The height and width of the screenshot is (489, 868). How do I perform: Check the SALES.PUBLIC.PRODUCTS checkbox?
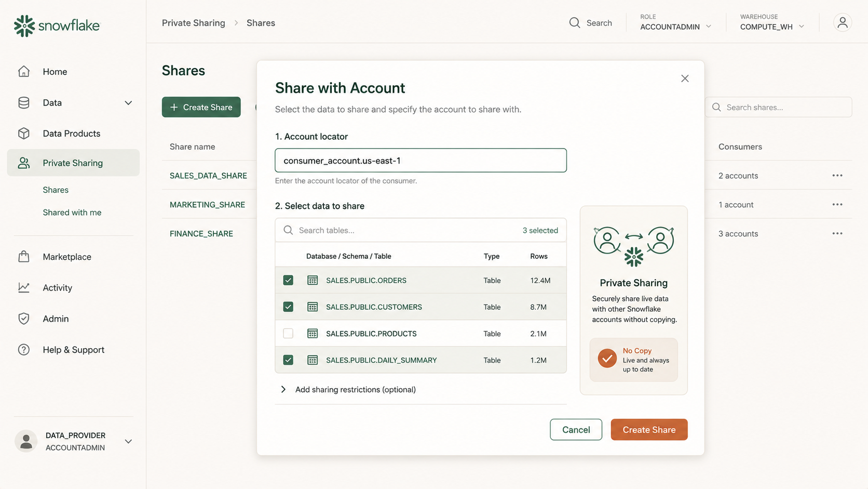288,333
